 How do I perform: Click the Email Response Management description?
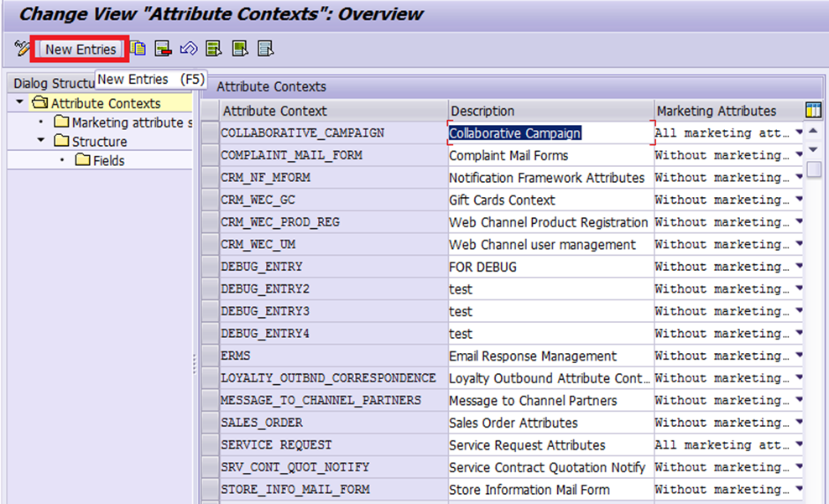click(550, 356)
